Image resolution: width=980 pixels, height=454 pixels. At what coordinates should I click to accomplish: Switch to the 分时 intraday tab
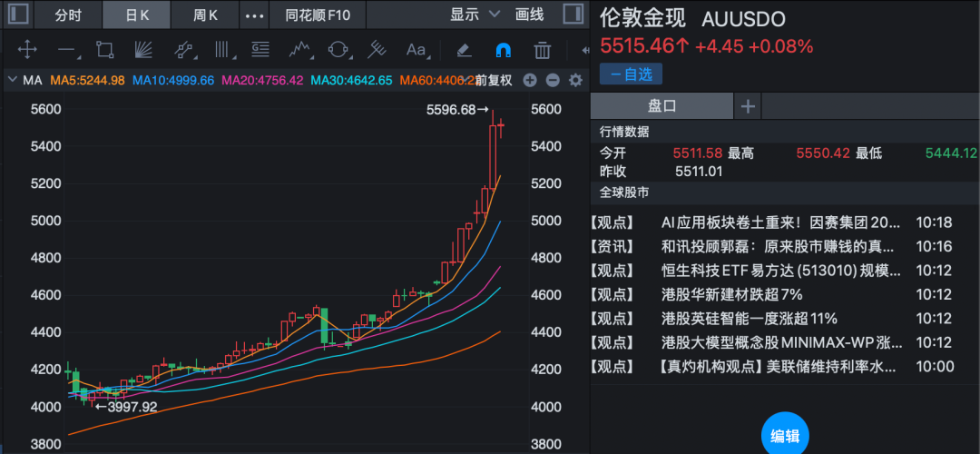click(x=67, y=15)
